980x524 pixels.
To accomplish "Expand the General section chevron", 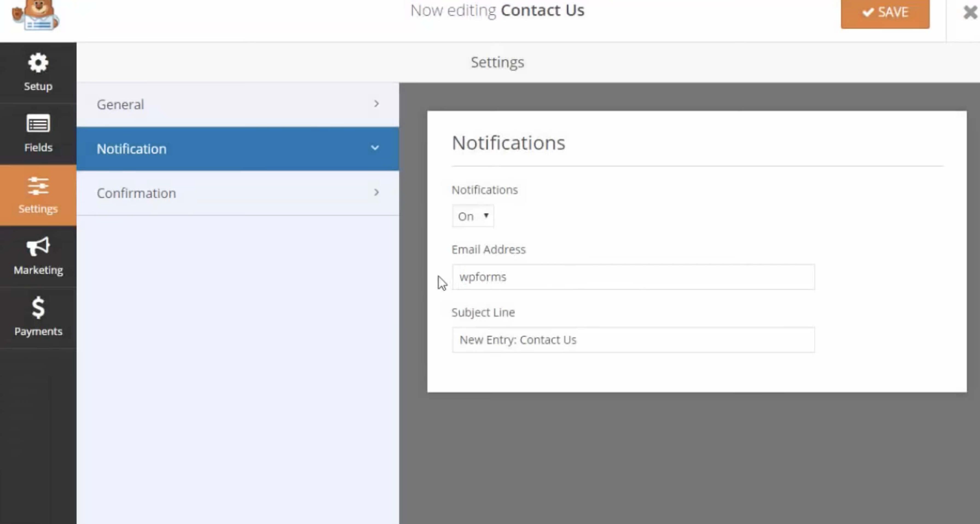I will [x=376, y=104].
